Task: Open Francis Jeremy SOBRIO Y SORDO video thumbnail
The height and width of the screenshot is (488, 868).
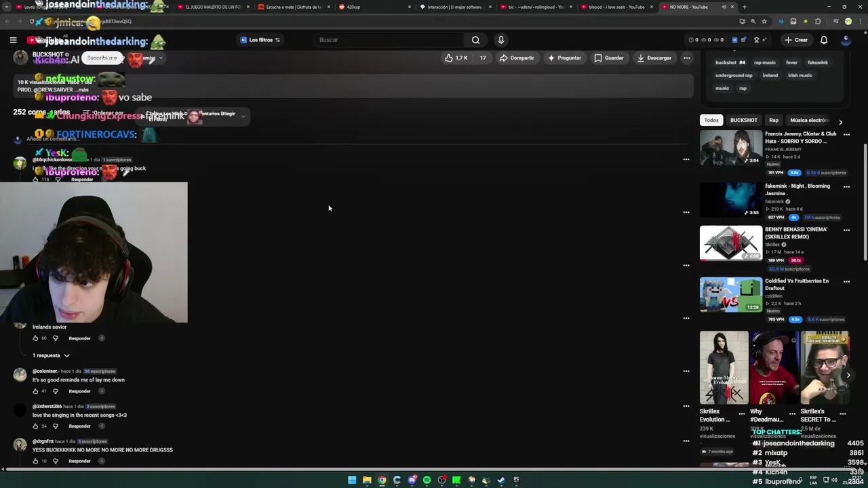Action: pyautogui.click(x=731, y=148)
